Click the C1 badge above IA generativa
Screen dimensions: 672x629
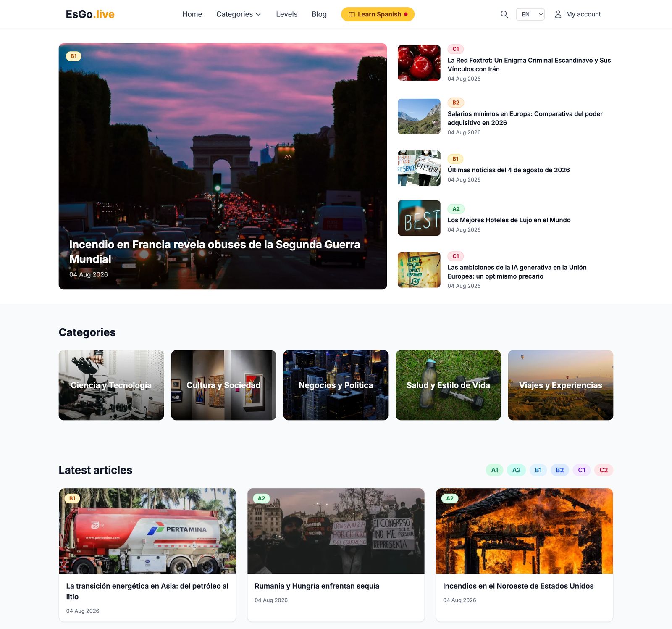tap(455, 256)
